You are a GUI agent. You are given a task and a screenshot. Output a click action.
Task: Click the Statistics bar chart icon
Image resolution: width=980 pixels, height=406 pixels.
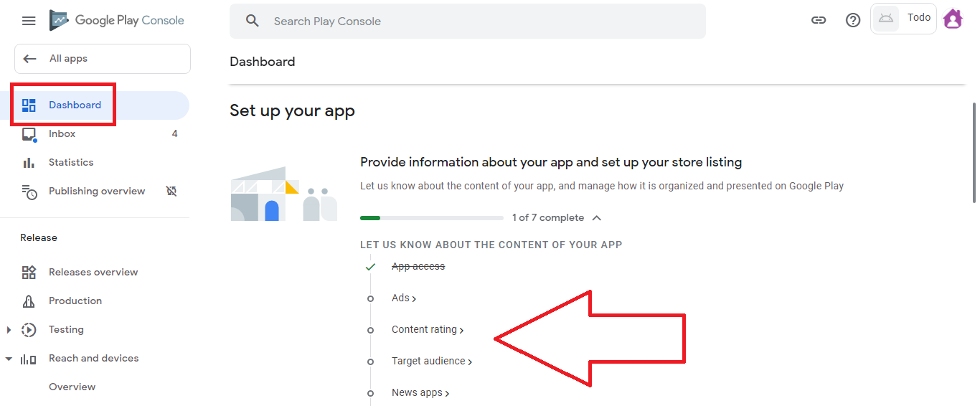pos(29,163)
